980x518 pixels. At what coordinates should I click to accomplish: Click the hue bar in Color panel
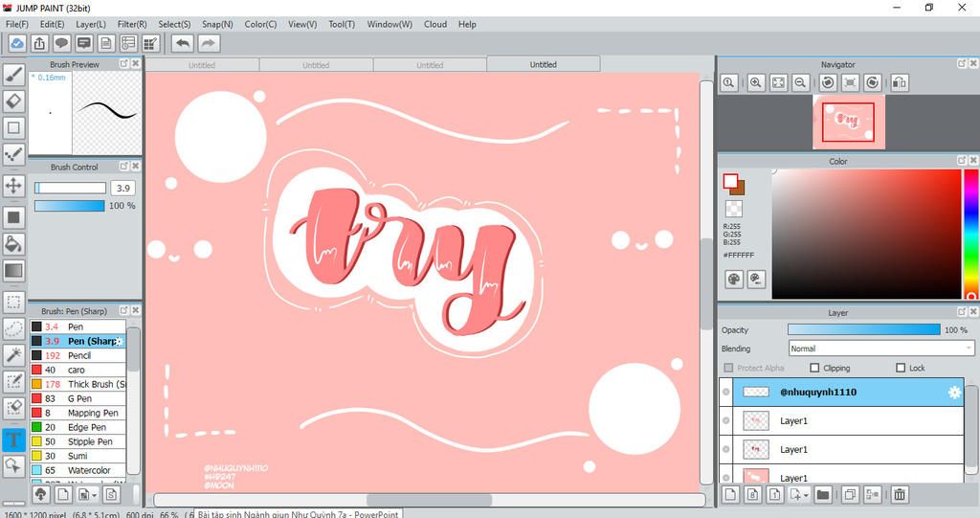(x=971, y=234)
